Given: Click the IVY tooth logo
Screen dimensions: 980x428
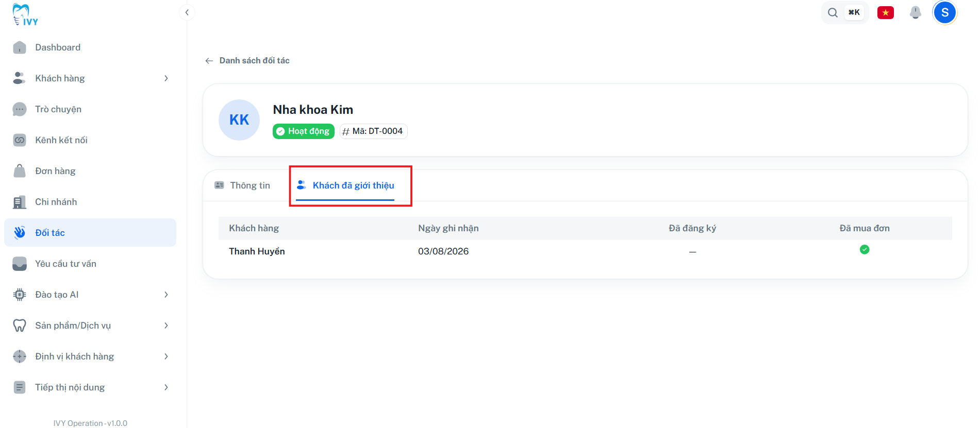Looking at the screenshot, I should coord(25,14).
